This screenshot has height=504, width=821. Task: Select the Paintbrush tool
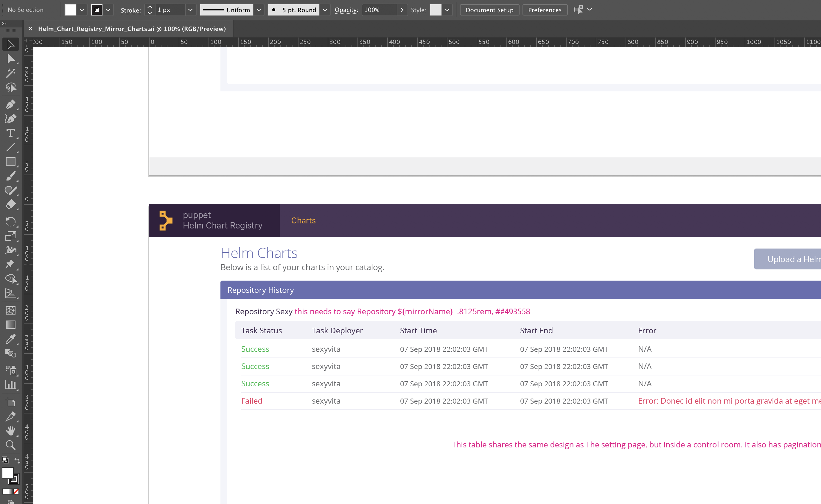(x=11, y=176)
